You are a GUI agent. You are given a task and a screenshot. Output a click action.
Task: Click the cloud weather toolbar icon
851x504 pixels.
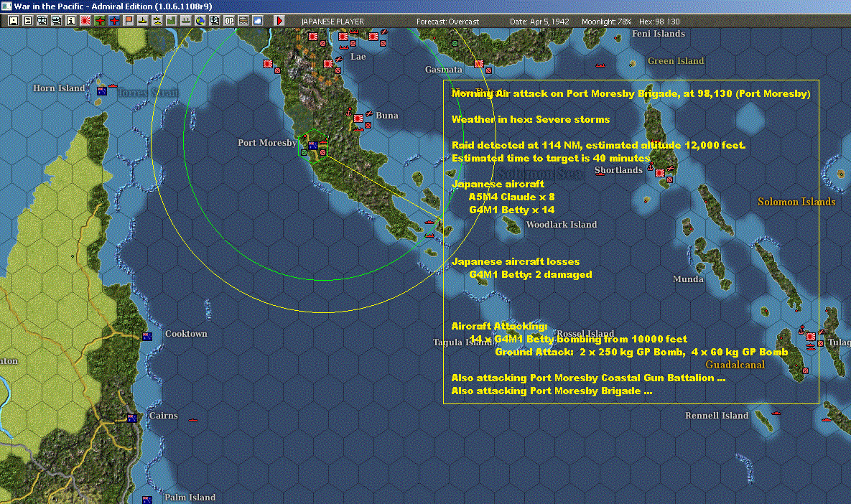point(258,21)
